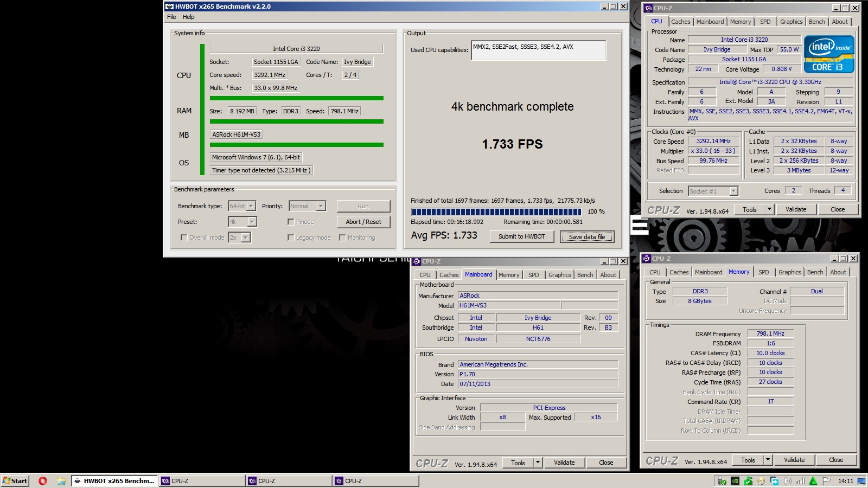This screenshot has width=868, height=488.
Task: Click the title bar icon of the CPU-Z CPU tab window
Action: pos(647,8)
